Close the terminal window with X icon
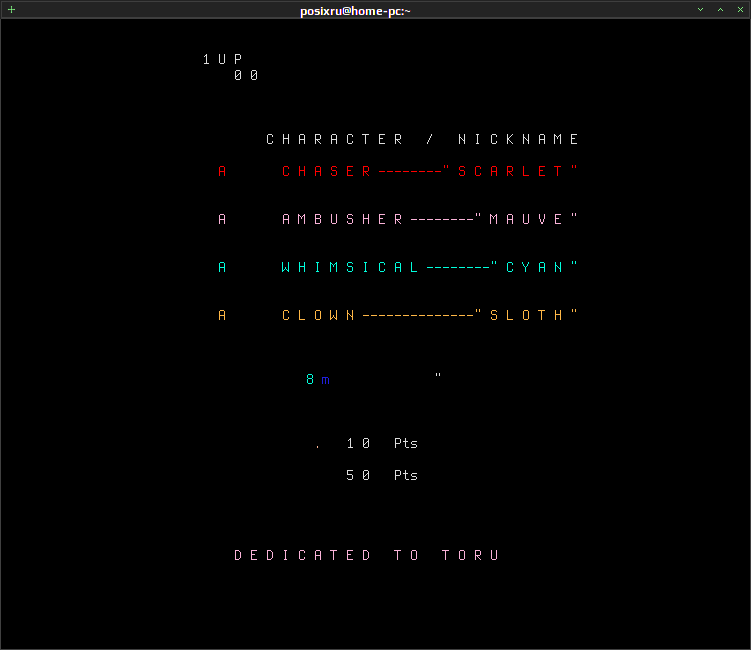Viewport: 751px width, 650px height. click(x=740, y=10)
